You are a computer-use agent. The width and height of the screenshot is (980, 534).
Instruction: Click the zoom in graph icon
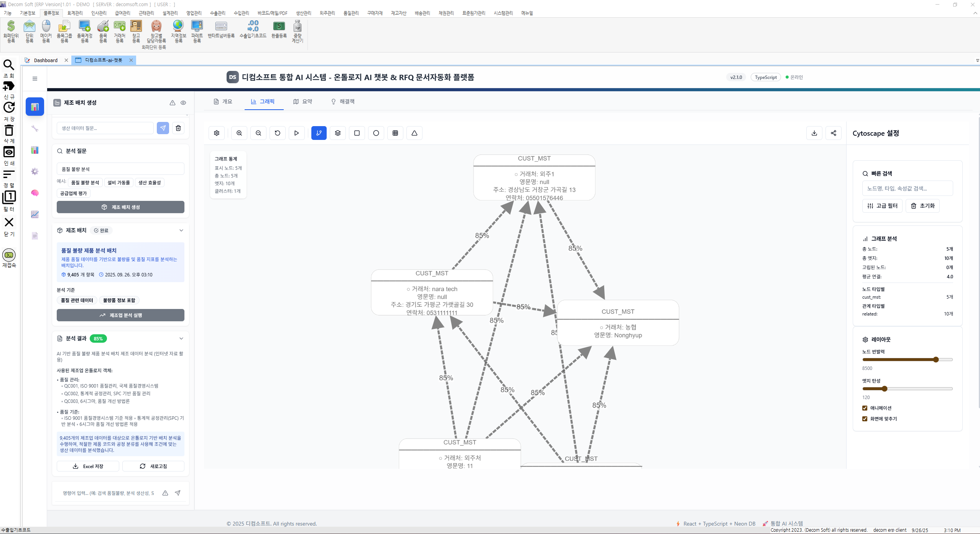(239, 133)
